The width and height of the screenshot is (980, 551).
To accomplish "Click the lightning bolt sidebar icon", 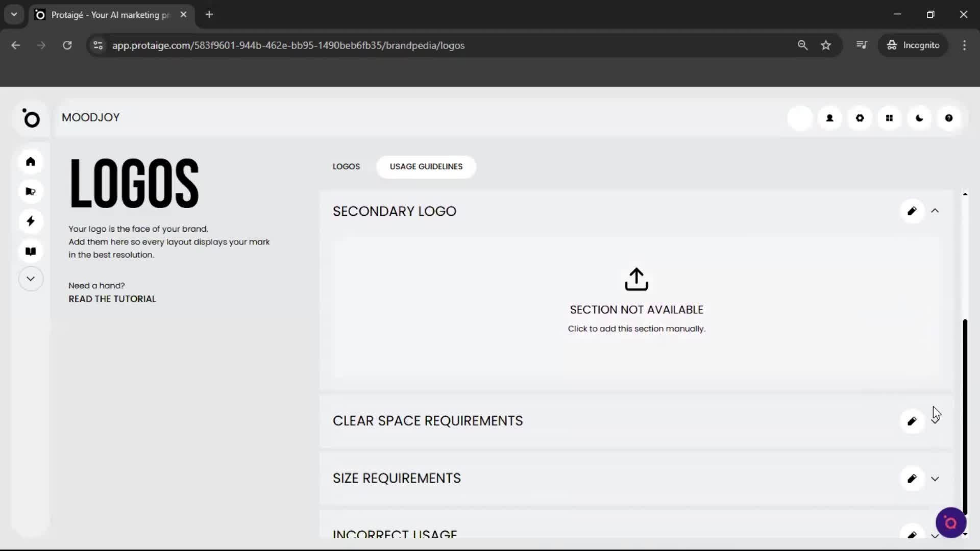I will point(31,221).
